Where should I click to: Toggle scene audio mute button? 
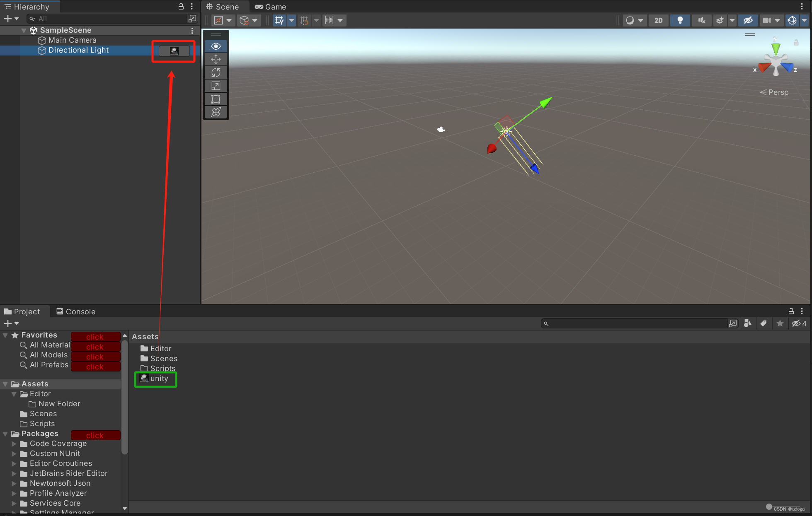pos(701,20)
